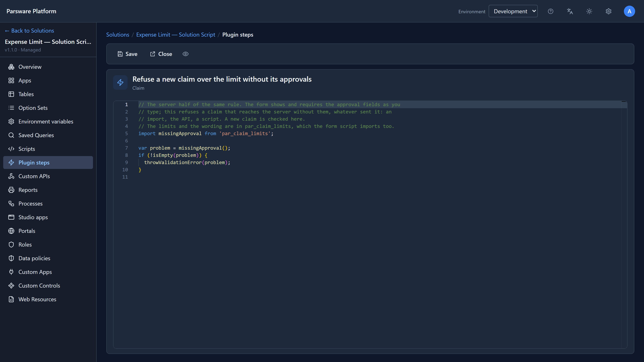This screenshot has width=644, height=362.
Task: Click the throwValidationError(problem) code line
Action: (187, 162)
